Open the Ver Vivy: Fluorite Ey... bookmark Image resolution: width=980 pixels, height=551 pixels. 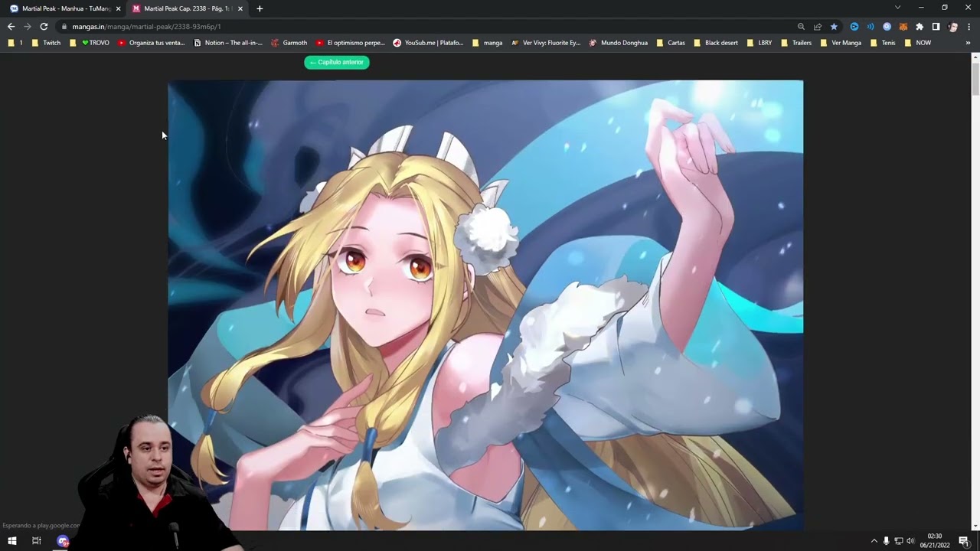pos(546,43)
